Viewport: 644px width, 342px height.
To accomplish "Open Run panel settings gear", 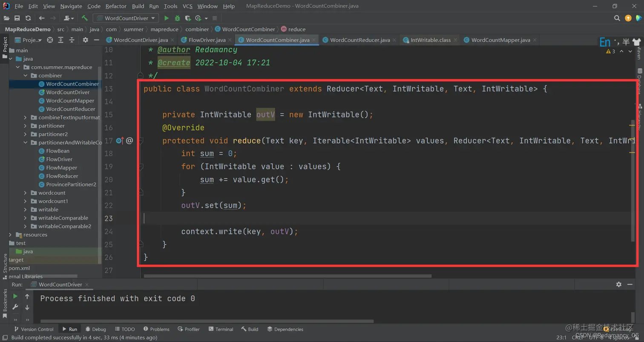I will tap(619, 284).
